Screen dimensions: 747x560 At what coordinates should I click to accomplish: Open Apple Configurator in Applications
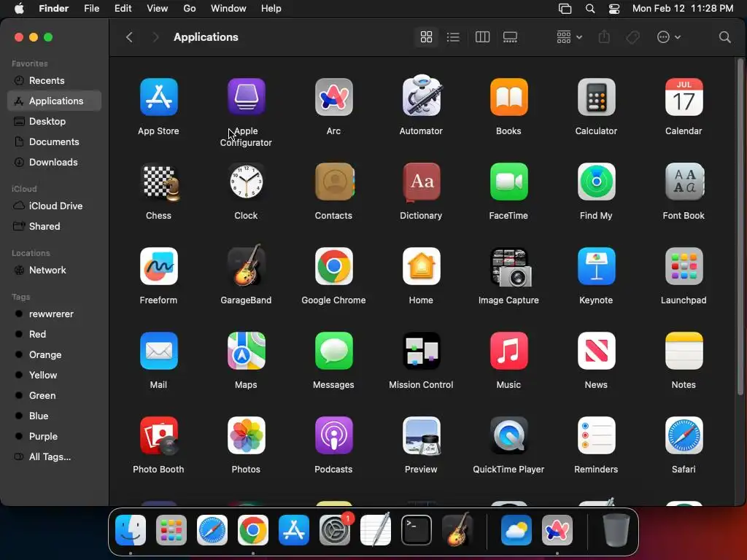coord(247,98)
